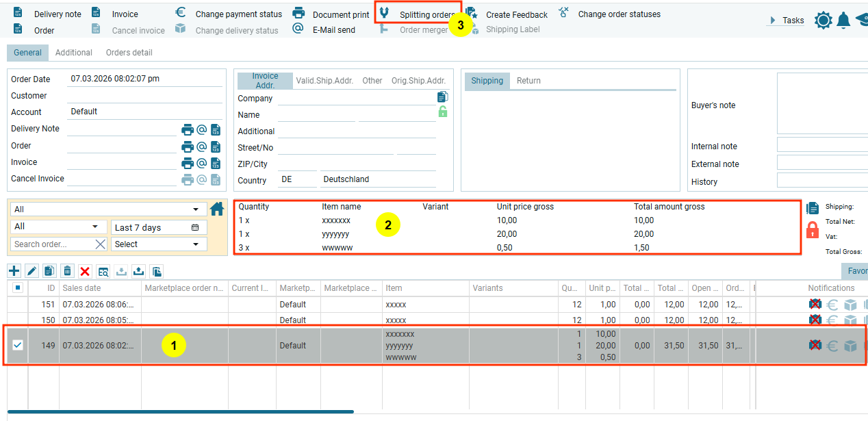
Task: Click into the Search order field
Action: 53,244
